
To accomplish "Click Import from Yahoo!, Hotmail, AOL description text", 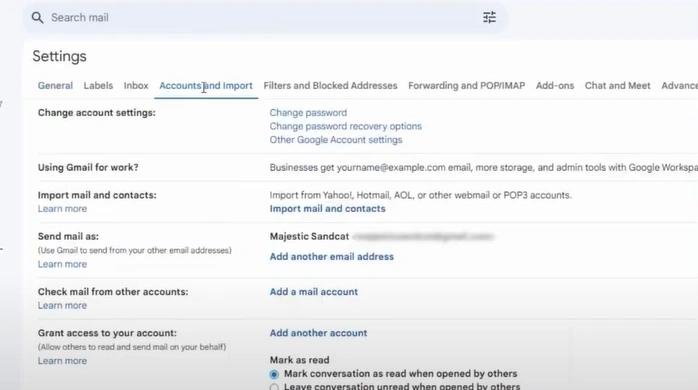I will 421,195.
